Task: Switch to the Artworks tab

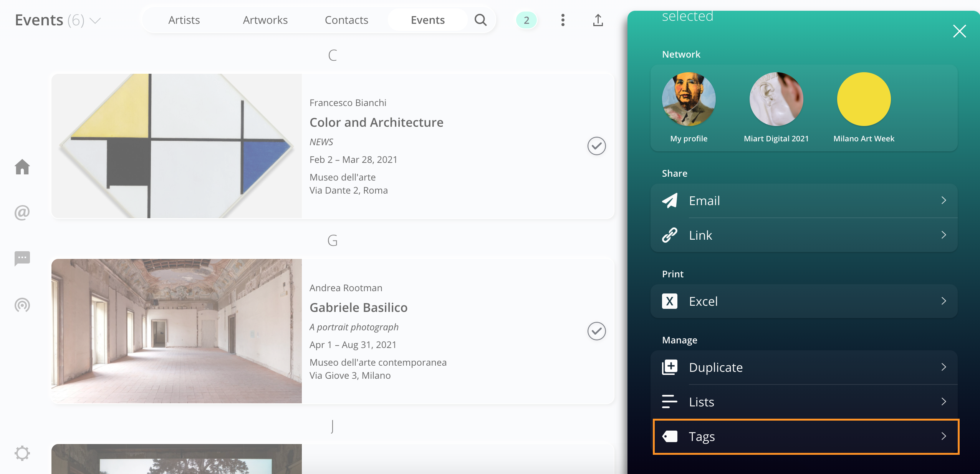Action: pos(265,20)
